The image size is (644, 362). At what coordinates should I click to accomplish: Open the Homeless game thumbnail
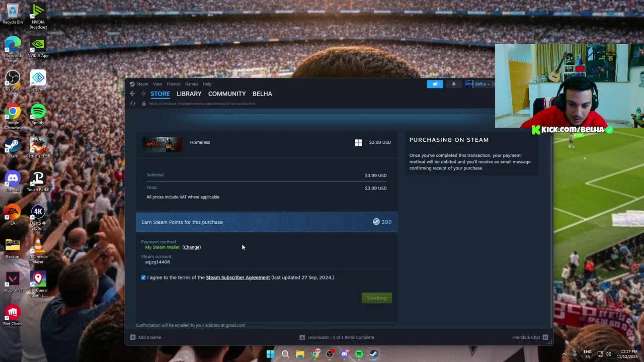click(163, 144)
